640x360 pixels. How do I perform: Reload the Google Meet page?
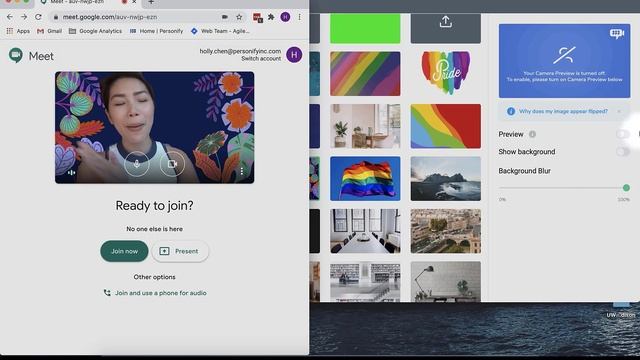(38, 17)
